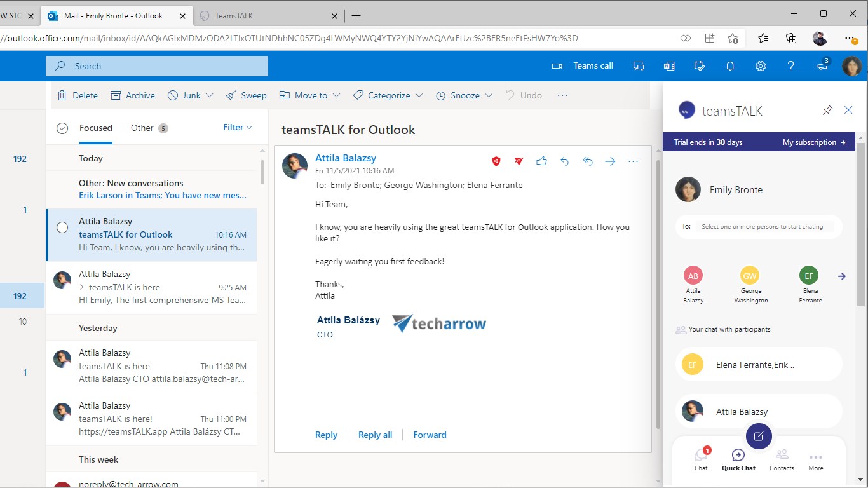Screen dimensions: 868x488
Task: Expand the Junk dropdown arrow
Action: tap(209, 95)
